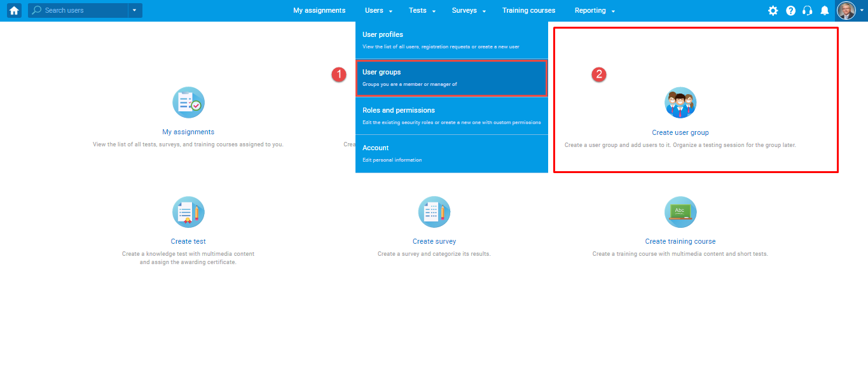Screen dimensions: 868x378
Task: Click the home icon in top bar
Action: pos(14,10)
